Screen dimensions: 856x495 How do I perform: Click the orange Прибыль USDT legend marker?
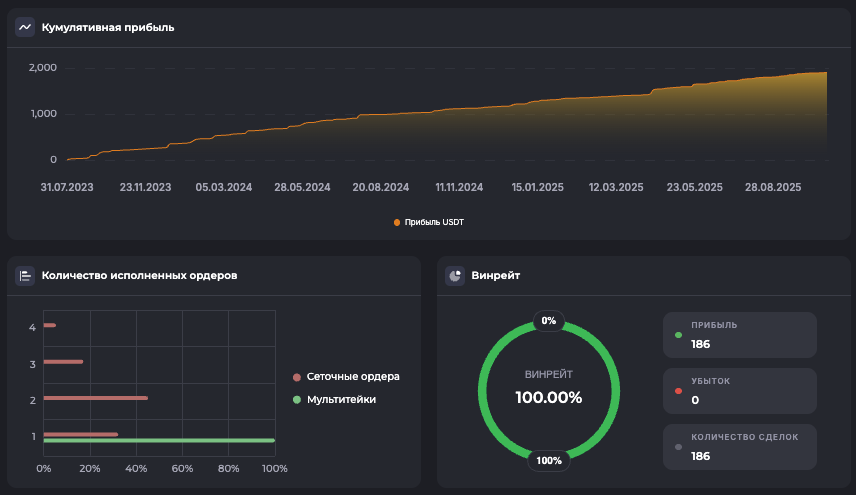[x=397, y=222]
